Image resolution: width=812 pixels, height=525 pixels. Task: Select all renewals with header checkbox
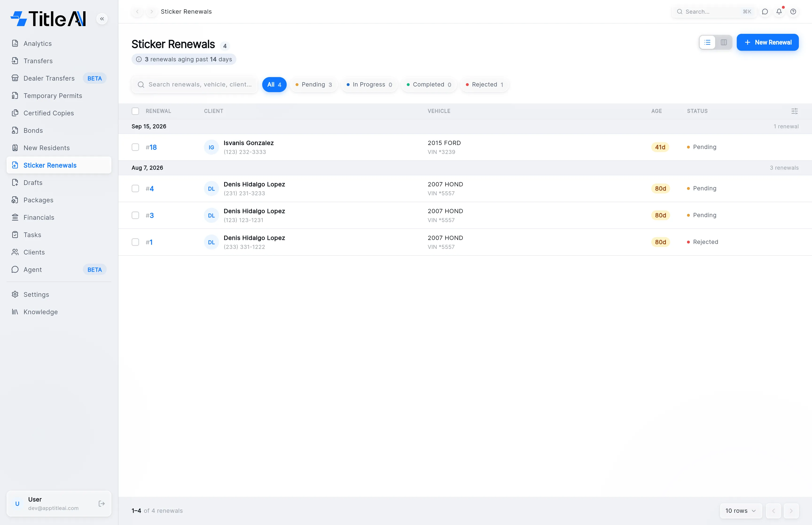[135, 111]
